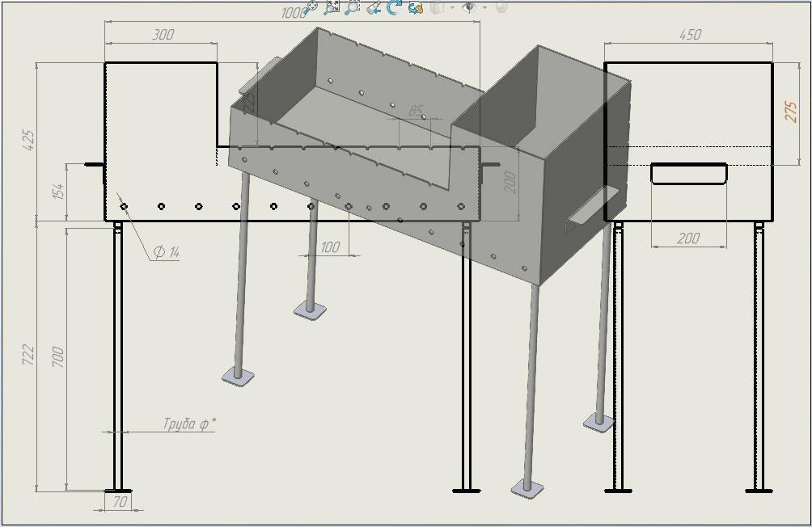This screenshot has height=527, width=812.
Task: Click the 100 hole spacing dimension
Action: (330, 247)
